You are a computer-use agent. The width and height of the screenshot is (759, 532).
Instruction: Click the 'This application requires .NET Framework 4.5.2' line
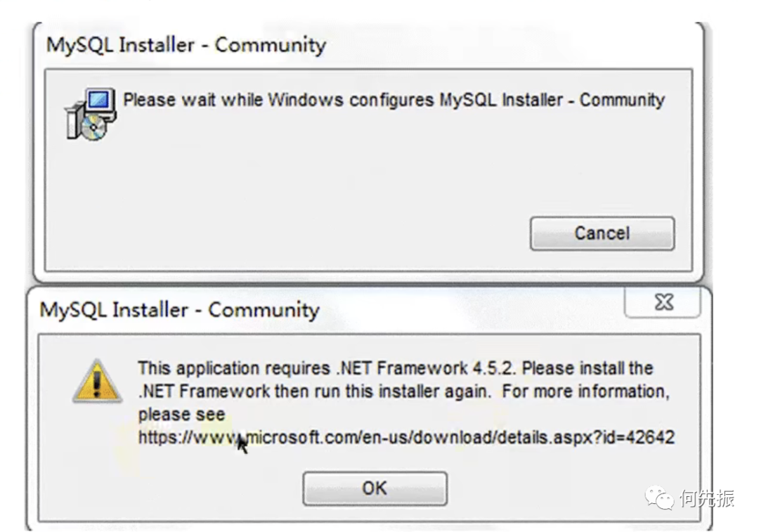pos(396,368)
